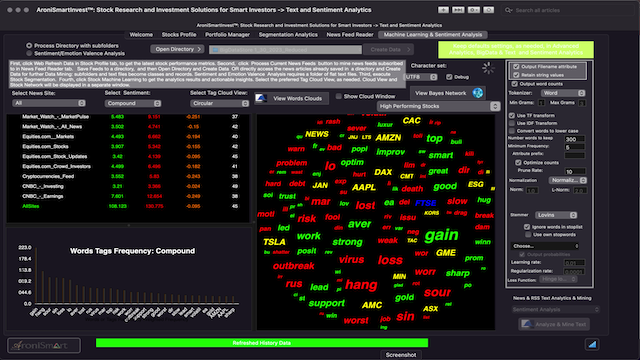Screen dimensions: 640x360
Task: Select Sentiment/Emotion Valence Analysis option
Action: click(x=29, y=53)
